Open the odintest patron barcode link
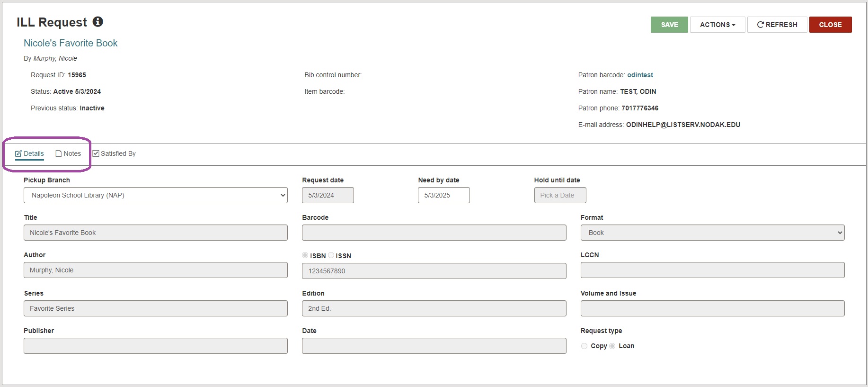The width and height of the screenshot is (868, 387). click(640, 75)
